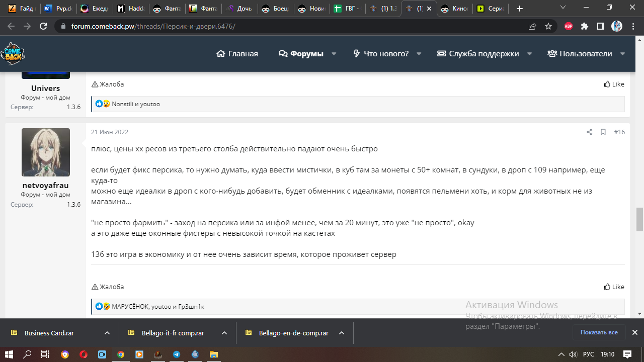Bookmark this page with the star icon
Viewport: 644px width, 362px height.
548,26
